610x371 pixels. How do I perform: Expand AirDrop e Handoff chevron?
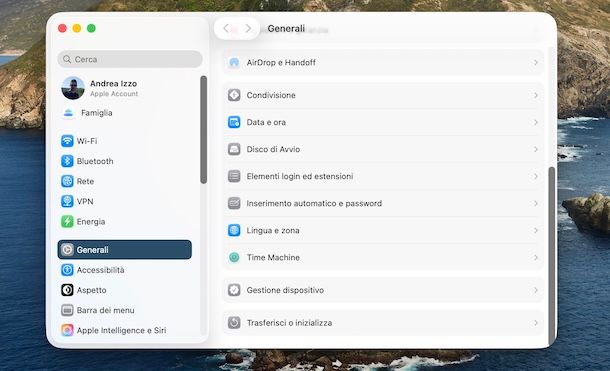coord(536,63)
